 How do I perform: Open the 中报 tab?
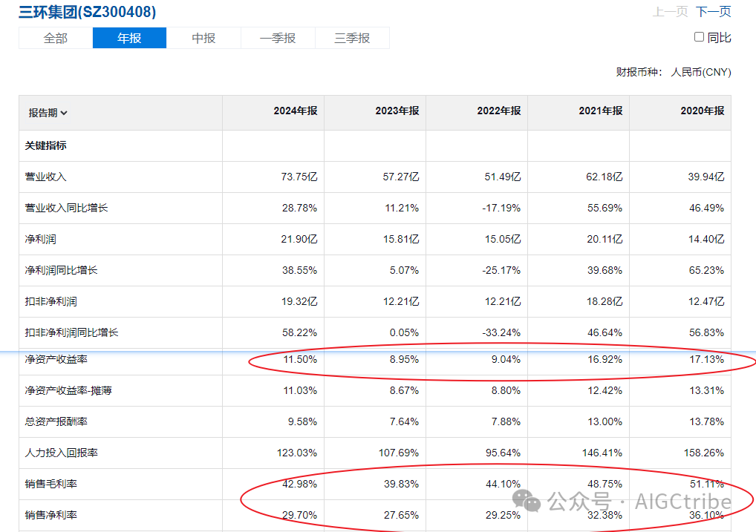203,38
